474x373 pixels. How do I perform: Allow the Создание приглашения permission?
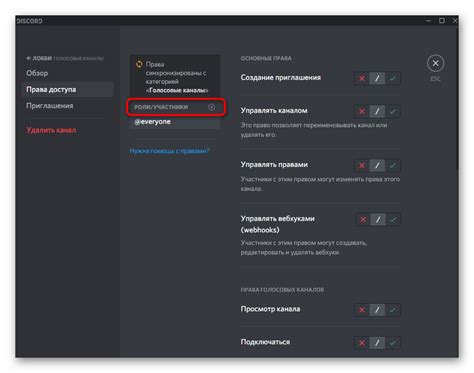coord(393,78)
